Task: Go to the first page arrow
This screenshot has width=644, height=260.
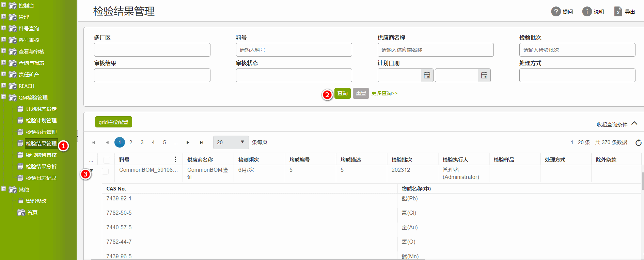Action: (93, 142)
